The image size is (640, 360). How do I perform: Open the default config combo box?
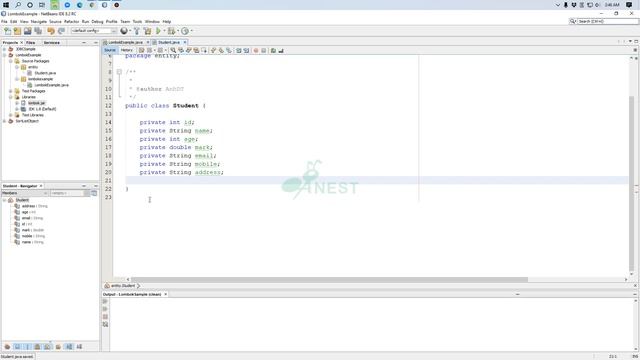tap(94, 31)
